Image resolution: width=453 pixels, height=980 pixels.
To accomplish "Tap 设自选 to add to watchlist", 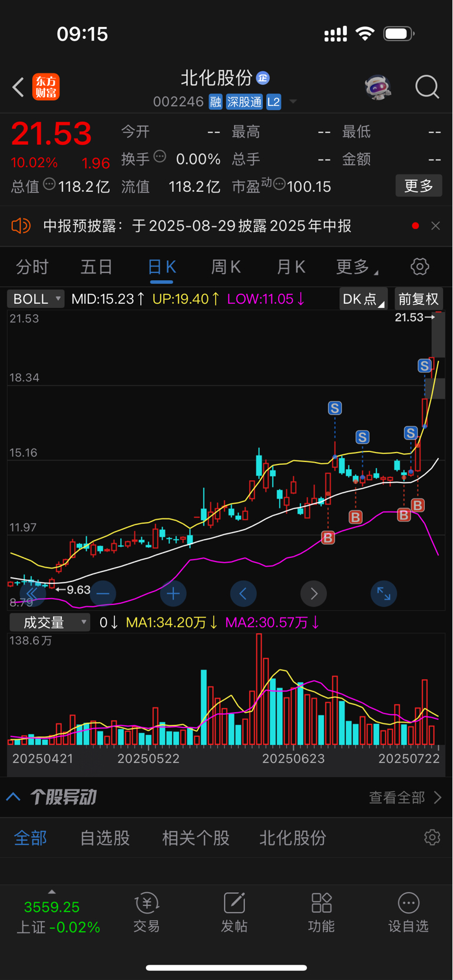I will pyautogui.click(x=408, y=913).
